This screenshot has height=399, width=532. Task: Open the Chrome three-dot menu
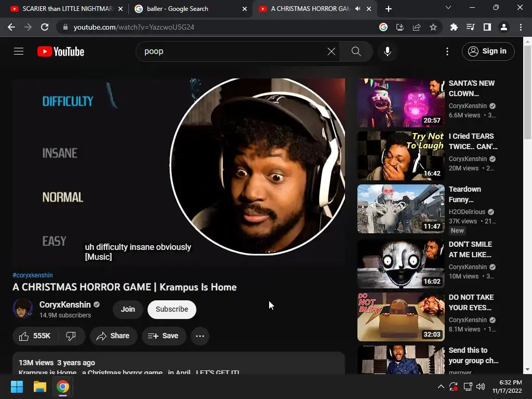pyautogui.click(x=521, y=27)
